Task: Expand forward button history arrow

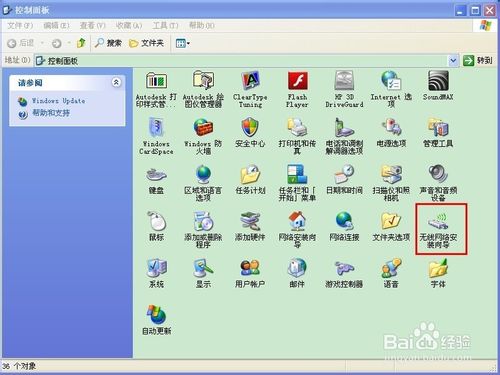Action: point(69,43)
